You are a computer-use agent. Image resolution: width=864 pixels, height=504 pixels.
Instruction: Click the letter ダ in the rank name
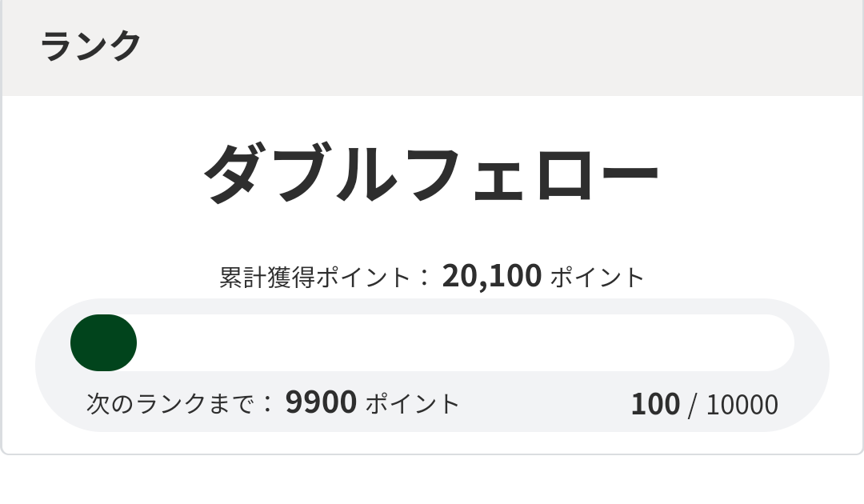pyautogui.click(x=238, y=173)
